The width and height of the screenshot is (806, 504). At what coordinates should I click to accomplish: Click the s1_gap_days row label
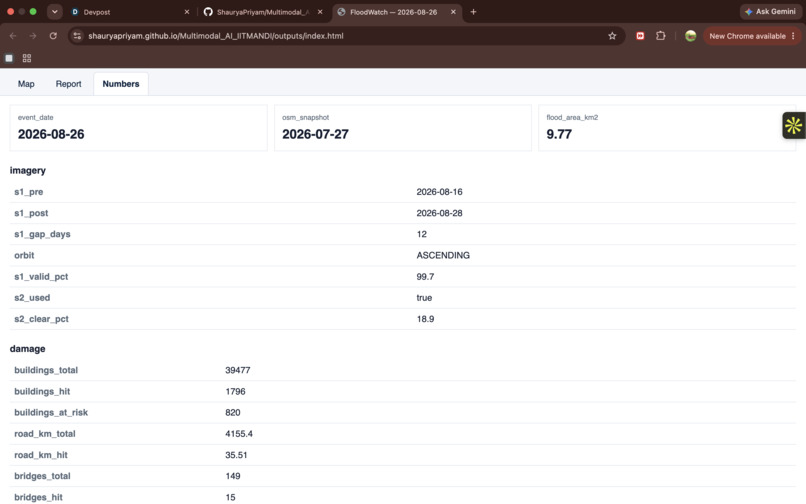pos(42,234)
